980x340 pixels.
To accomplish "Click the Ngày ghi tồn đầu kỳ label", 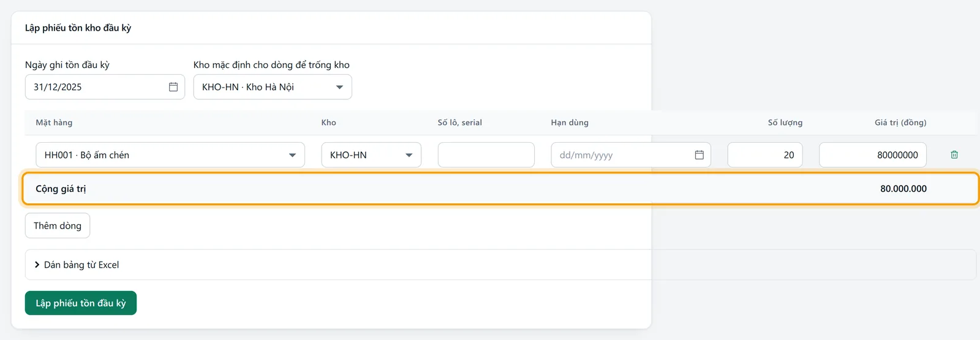I will tap(67, 65).
